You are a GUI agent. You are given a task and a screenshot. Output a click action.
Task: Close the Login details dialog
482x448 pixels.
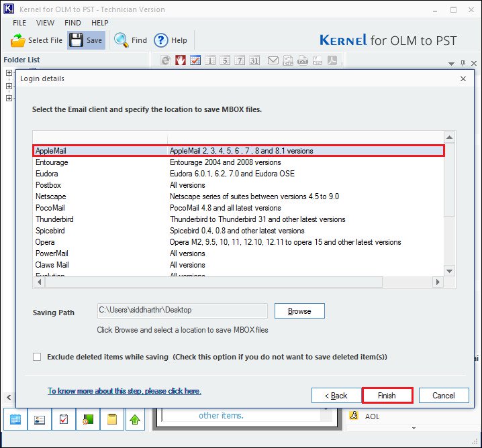[463, 78]
